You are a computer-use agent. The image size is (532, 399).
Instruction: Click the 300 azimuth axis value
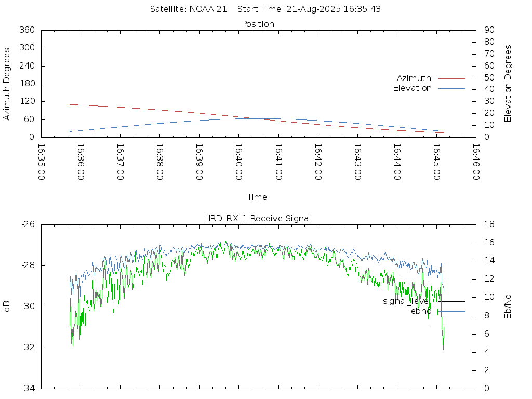pyautogui.click(x=27, y=47)
